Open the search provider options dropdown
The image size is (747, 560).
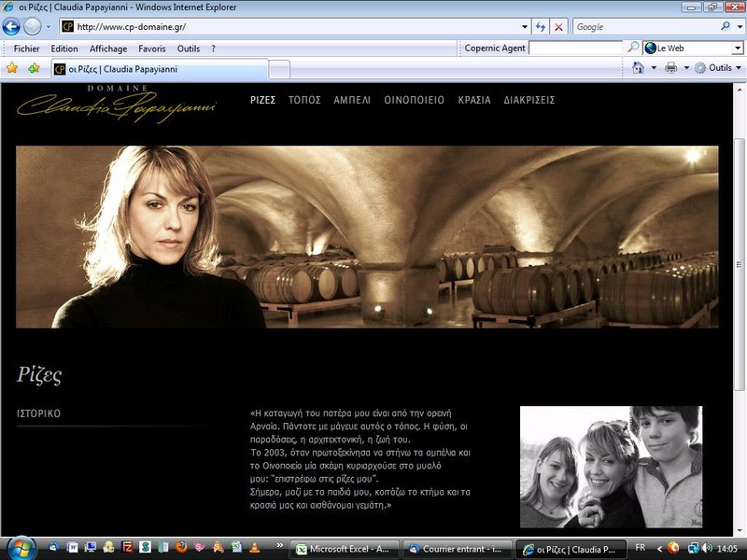pyautogui.click(x=740, y=27)
